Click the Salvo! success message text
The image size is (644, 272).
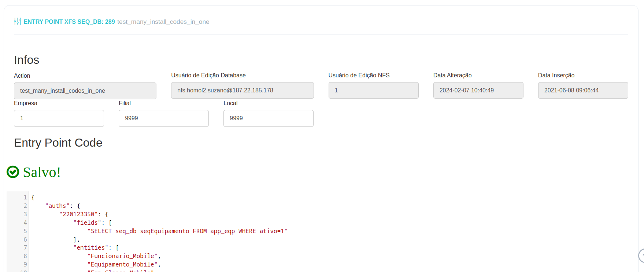point(42,172)
